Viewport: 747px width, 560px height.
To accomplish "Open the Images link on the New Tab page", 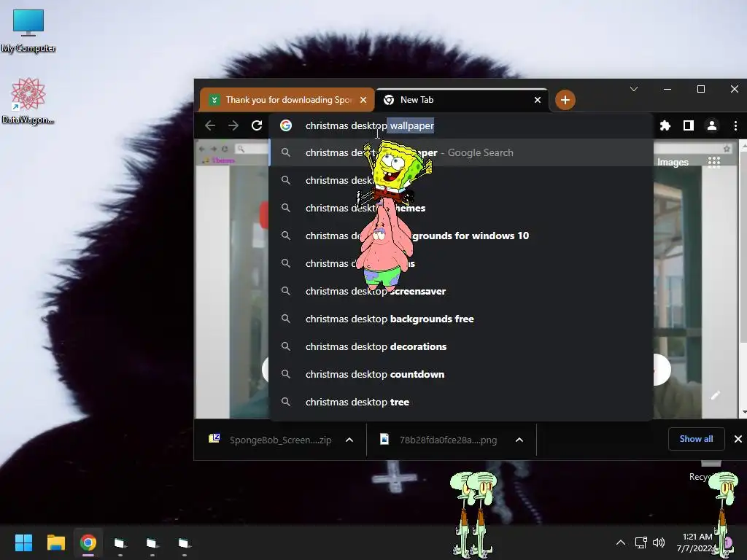I will [673, 163].
